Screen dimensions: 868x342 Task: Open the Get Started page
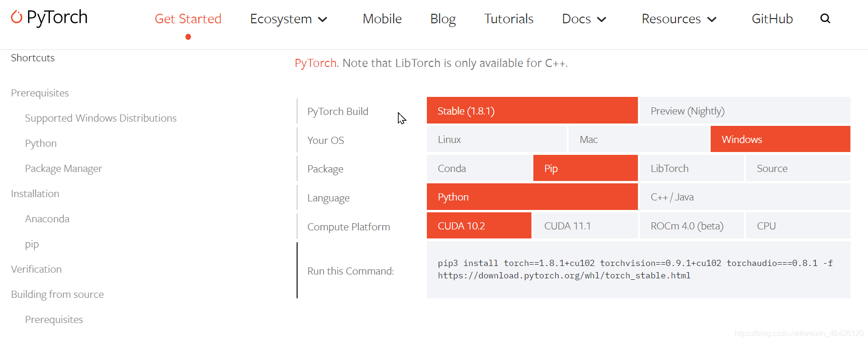pos(188,19)
